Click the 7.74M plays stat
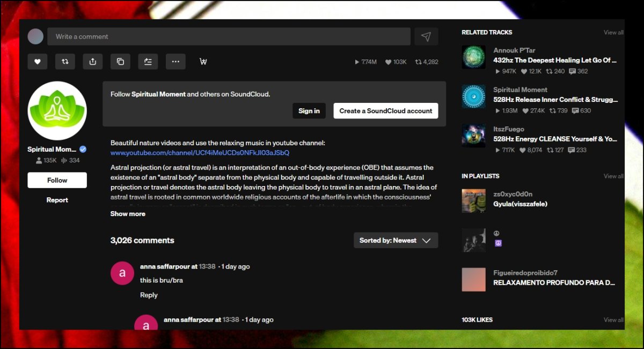 tap(366, 62)
